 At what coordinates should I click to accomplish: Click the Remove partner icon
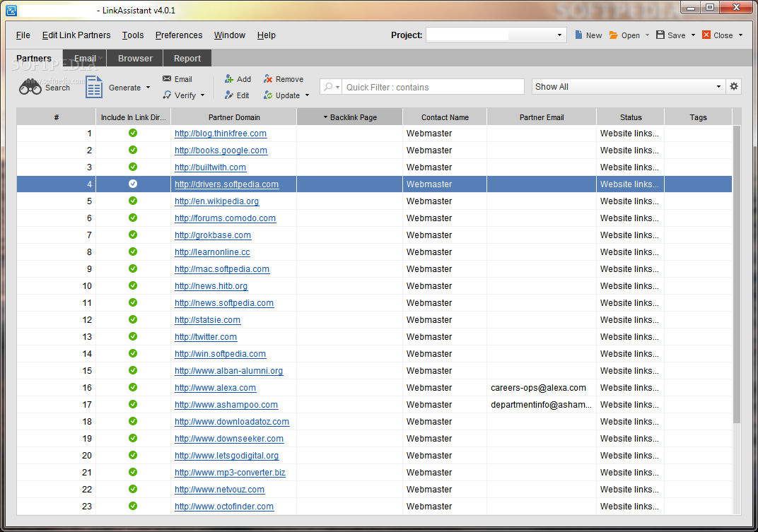pyautogui.click(x=268, y=78)
